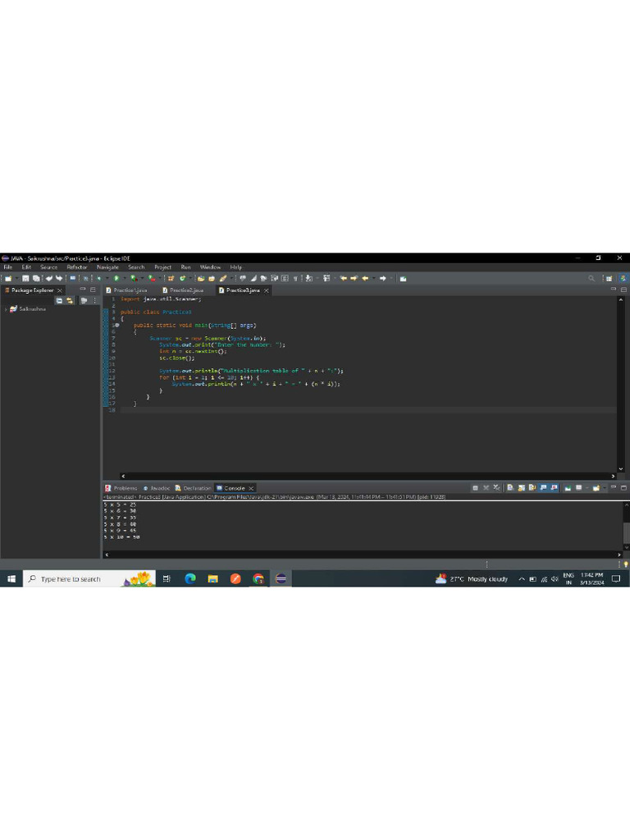Viewport: 630px width, 840px height.
Task: Click Remove Launch icon in Console
Action: [486, 488]
